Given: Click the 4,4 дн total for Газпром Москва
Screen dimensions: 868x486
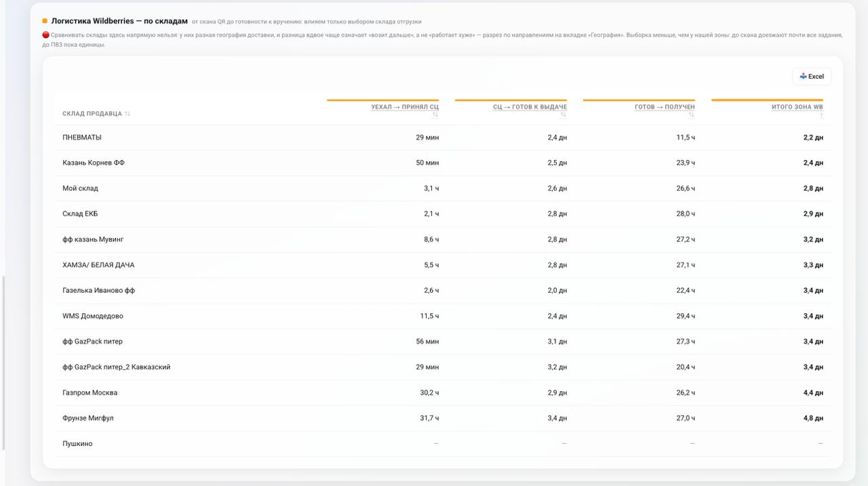Looking at the screenshot, I should click(813, 393).
